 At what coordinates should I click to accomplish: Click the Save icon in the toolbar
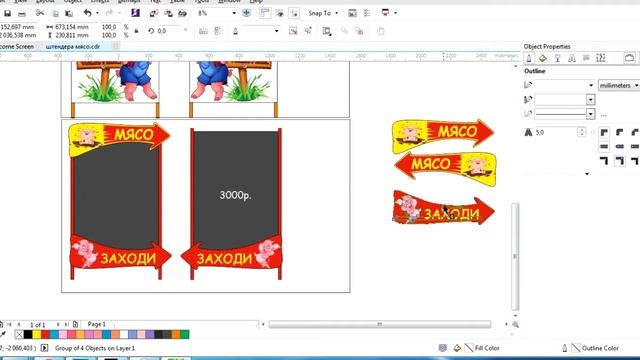tap(7, 13)
